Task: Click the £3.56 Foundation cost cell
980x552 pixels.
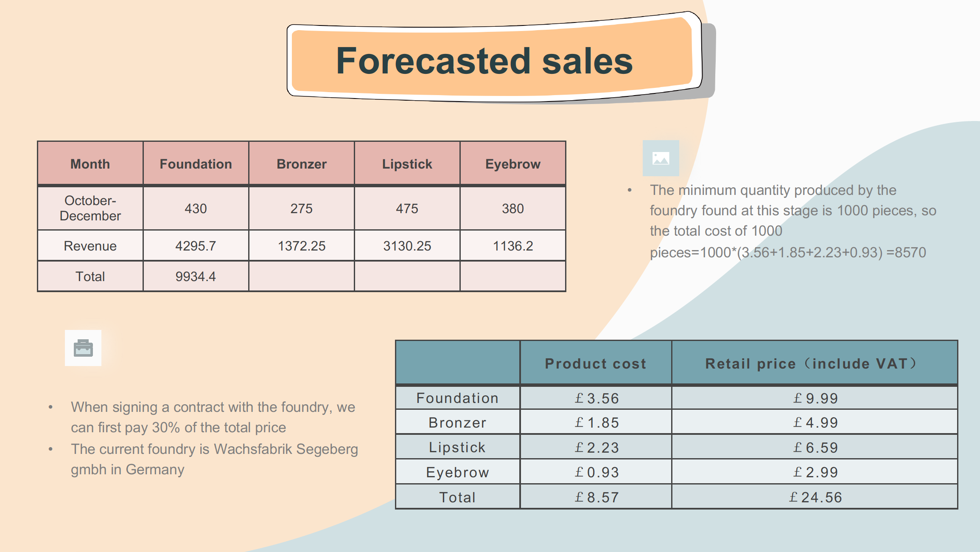Action: (x=596, y=398)
